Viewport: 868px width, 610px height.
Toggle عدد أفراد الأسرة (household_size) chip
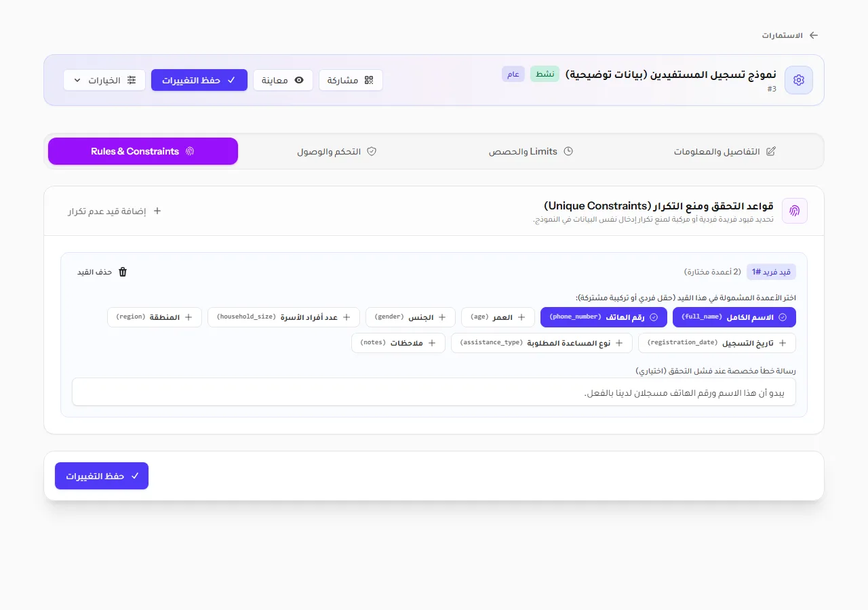(x=283, y=317)
